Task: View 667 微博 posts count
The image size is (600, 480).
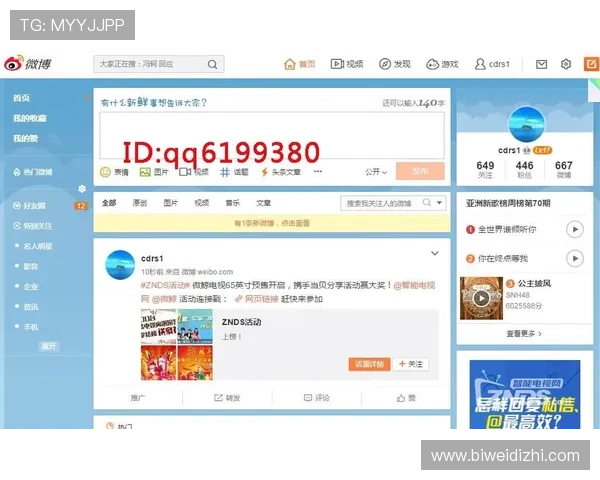Action: [564, 170]
